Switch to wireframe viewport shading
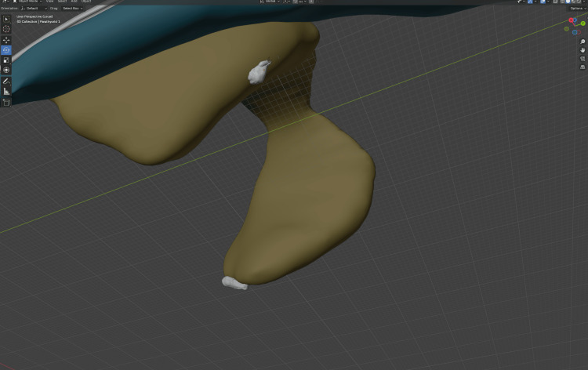 tap(562, 2)
